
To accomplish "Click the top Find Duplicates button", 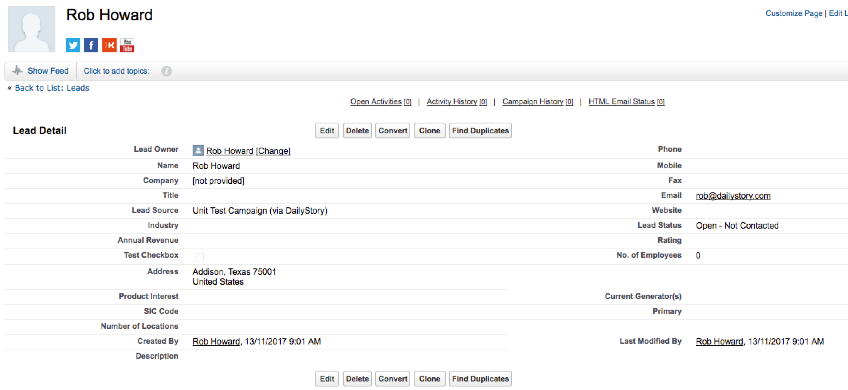I will [x=480, y=131].
